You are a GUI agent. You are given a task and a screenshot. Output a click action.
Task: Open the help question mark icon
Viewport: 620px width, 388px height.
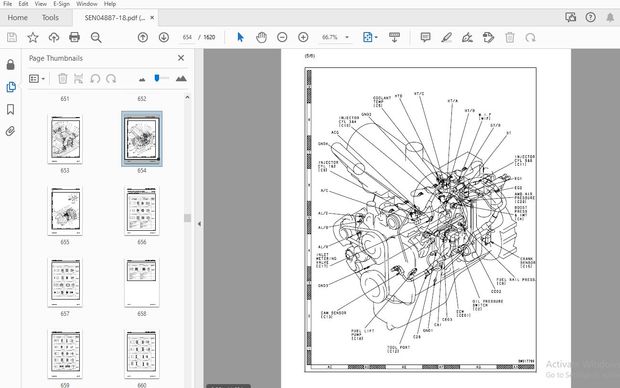click(x=590, y=17)
